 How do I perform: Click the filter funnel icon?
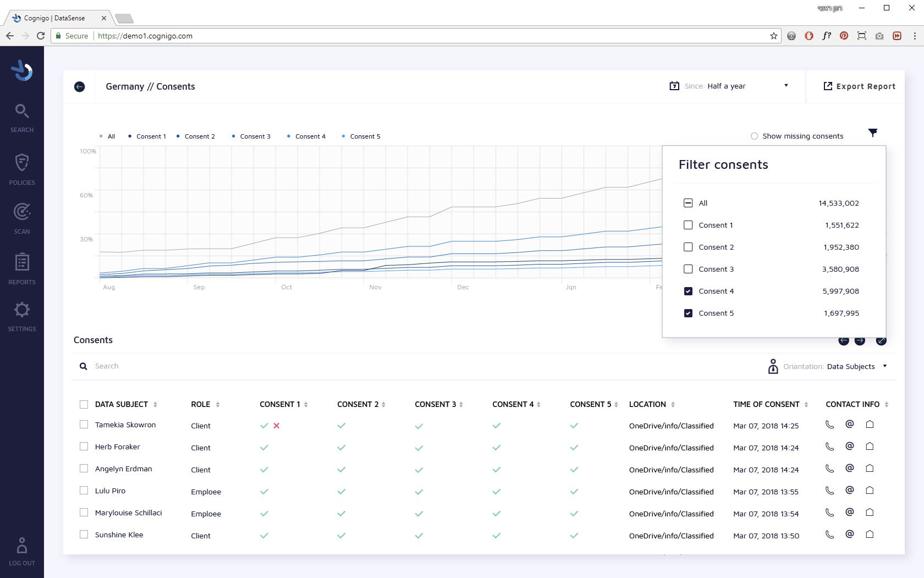[873, 133]
